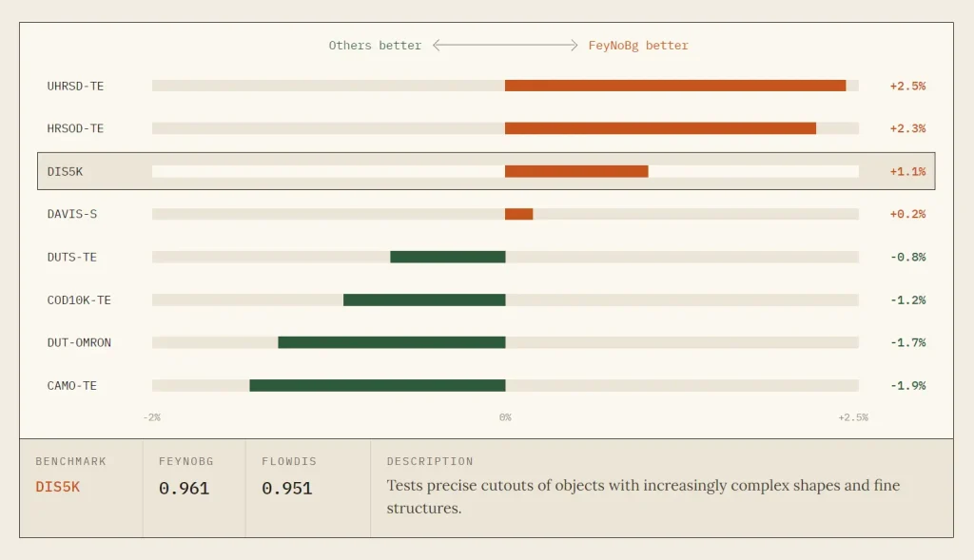Select the DAVIS-S benchmark row
Image resolution: width=974 pixels, height=560 pixels.
pos(486,214)
